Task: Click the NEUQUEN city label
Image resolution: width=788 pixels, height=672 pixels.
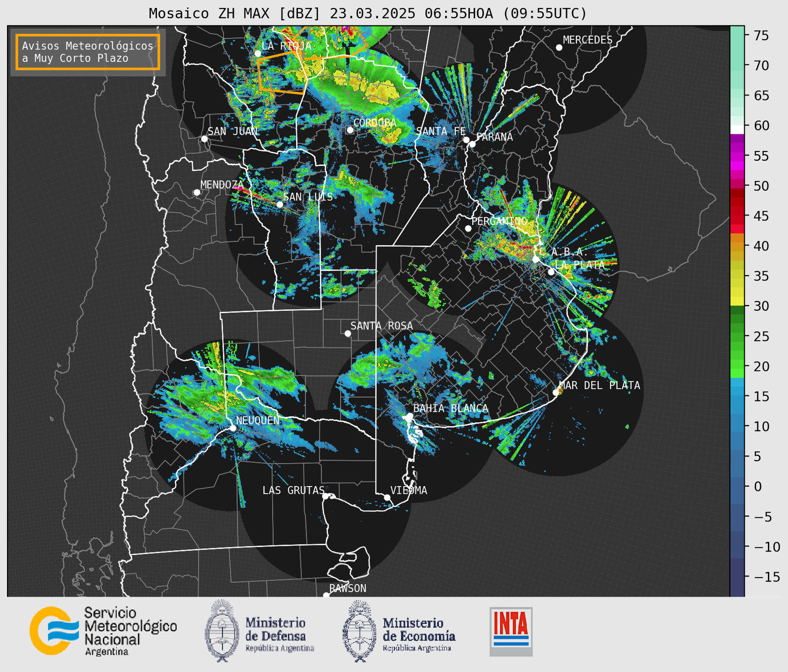Action: 258,420
